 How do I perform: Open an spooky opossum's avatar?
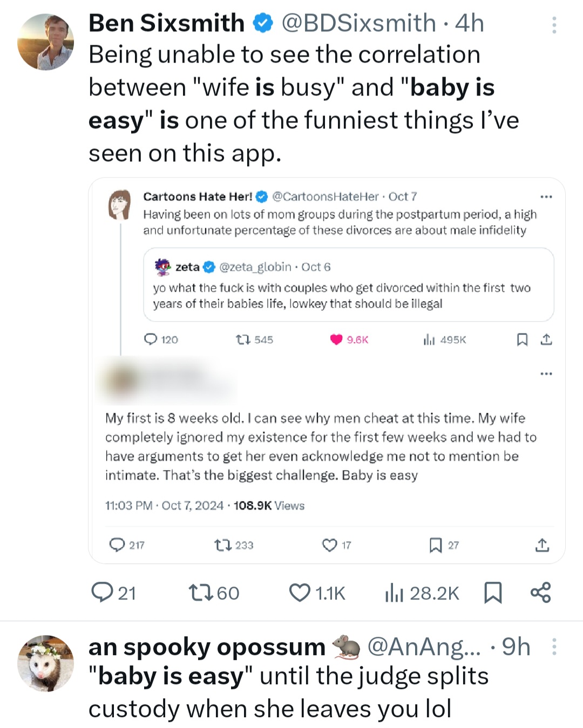45,663
